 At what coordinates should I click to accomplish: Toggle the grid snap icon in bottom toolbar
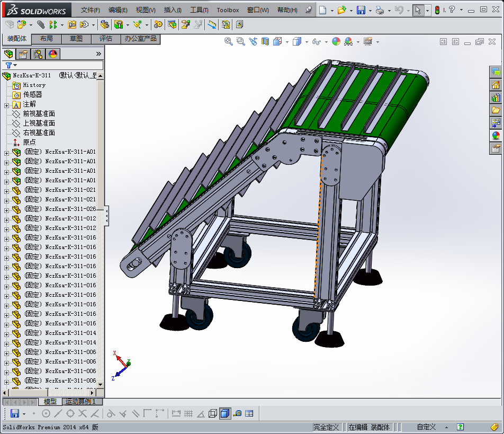(188, 413)
